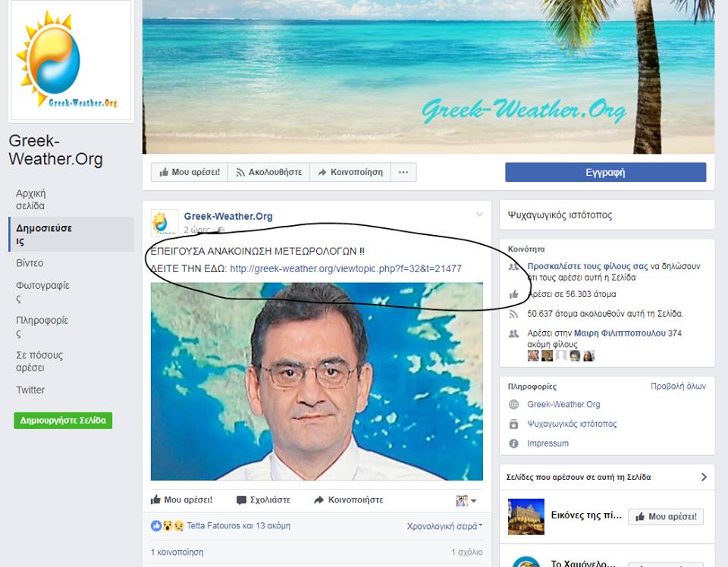Click the info icon beside Impressum
Image resolution: width=728 pixels, height=567 pixels.
point(513,443)
